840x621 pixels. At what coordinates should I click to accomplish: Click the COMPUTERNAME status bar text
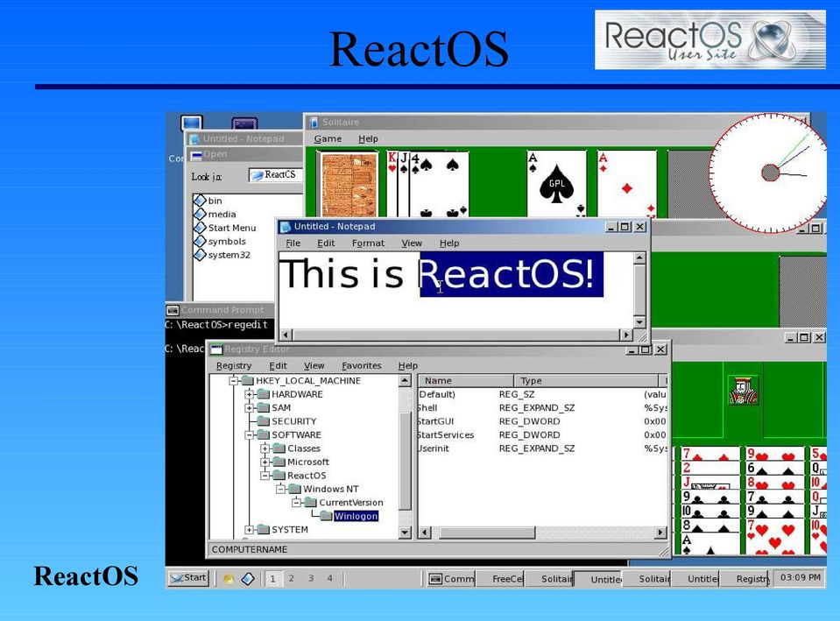pyautogui.click(x=250, y=549)
